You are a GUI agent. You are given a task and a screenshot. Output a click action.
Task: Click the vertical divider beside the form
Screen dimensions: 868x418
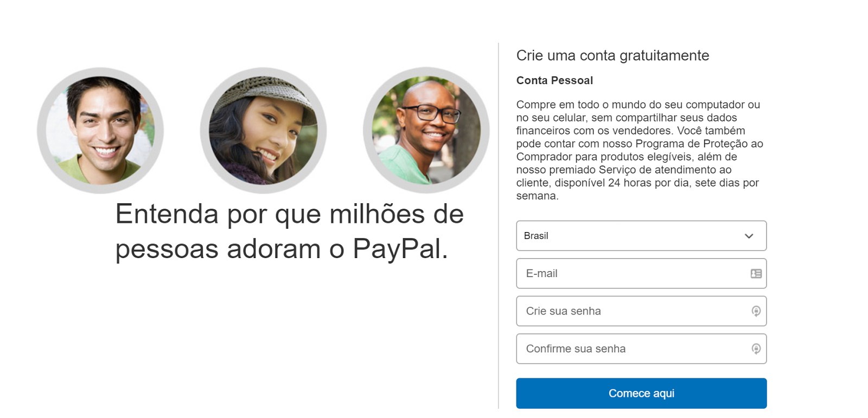click(499, 226)
